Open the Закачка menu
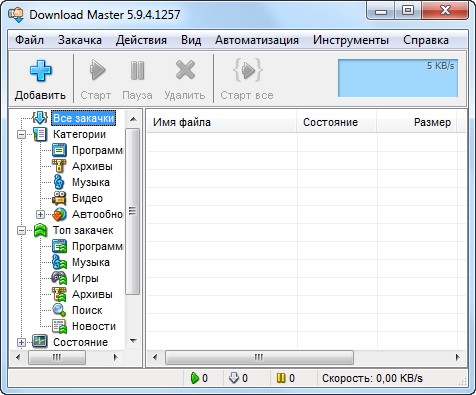This screenshot has width=476, height=395. [80, 40]
